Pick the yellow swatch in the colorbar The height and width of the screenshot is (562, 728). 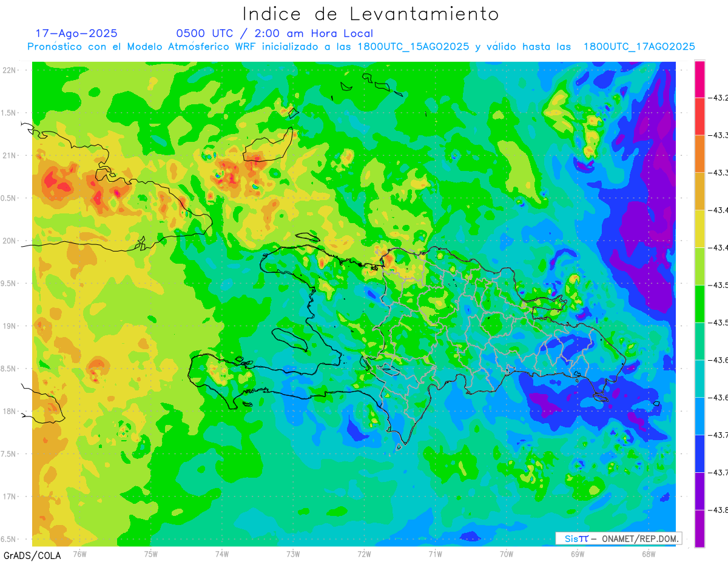click(699, 229)
